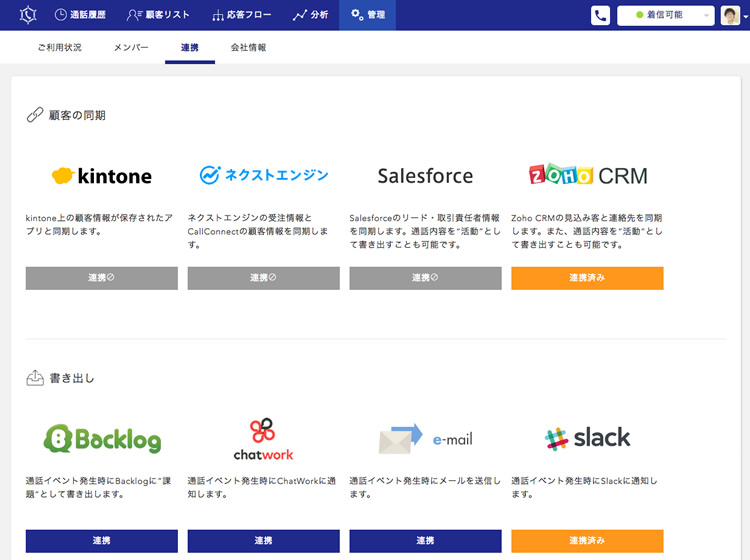Screen dimensions: 750x560
Task: Click the e-mail description text
Action: pos(425,487)
